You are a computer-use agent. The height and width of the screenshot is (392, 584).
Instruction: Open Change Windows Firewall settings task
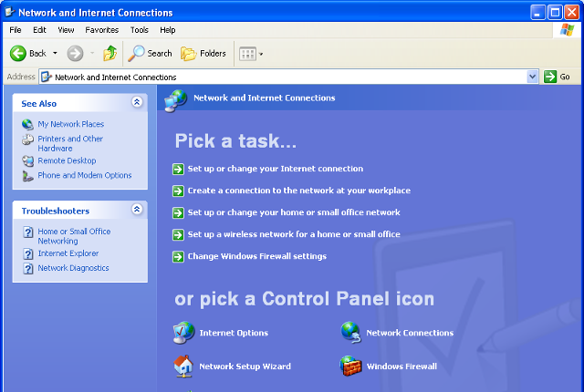tap(257, 256)
